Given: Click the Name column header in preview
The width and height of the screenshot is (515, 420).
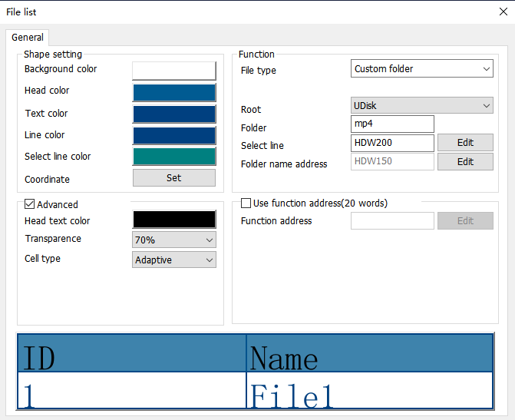Looking at the screenshot, I should pos(368,355).
